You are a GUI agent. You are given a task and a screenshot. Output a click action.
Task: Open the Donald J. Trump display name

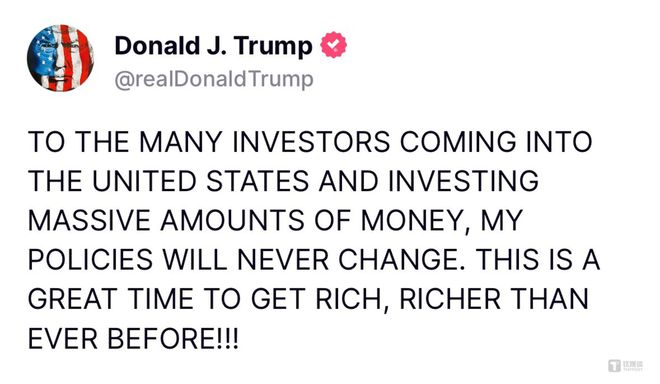[x=213, y=45]
